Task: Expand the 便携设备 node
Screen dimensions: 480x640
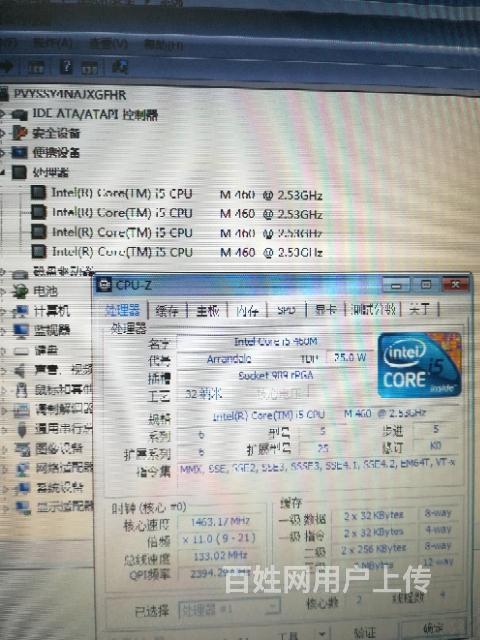Action: tap(3, 153)
